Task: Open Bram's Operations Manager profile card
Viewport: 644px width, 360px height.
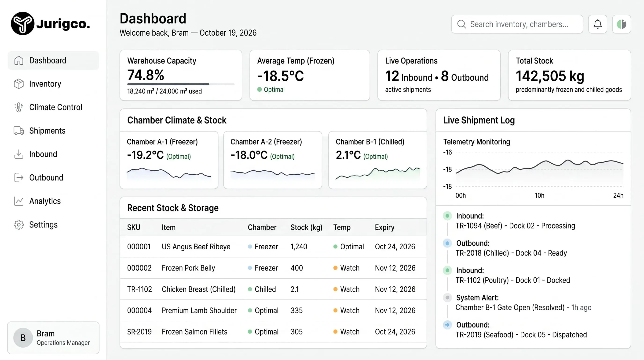Action: pyautogui.click(x=53, y=338)
